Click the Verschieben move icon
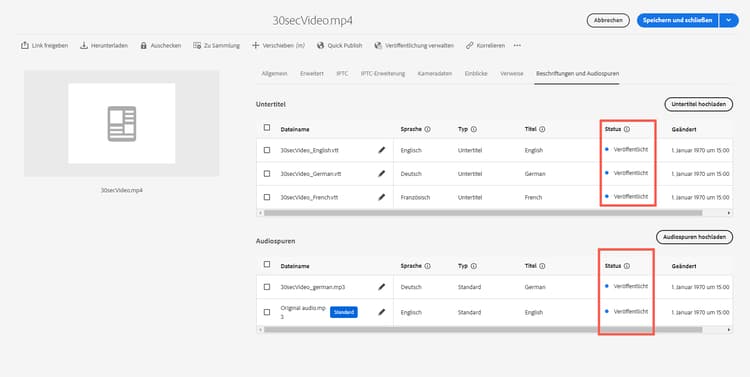Image resolution: width=750 pixels, height=377 pixels. (x=255, y=45)
